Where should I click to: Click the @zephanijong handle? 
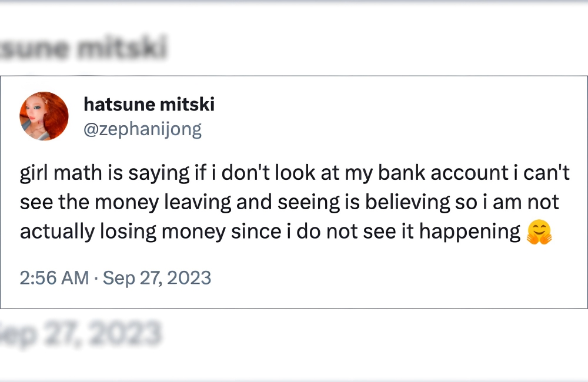[143, 129]
